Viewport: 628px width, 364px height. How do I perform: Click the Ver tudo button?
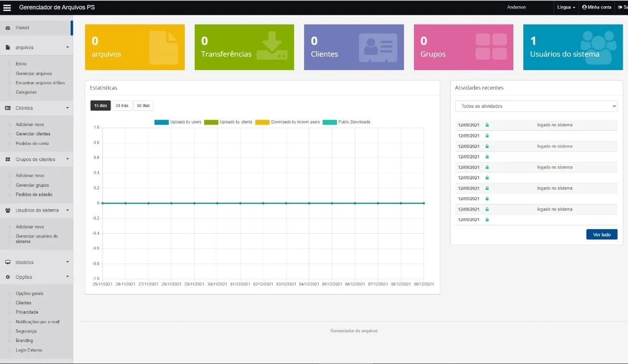click(x=601, y=235)
